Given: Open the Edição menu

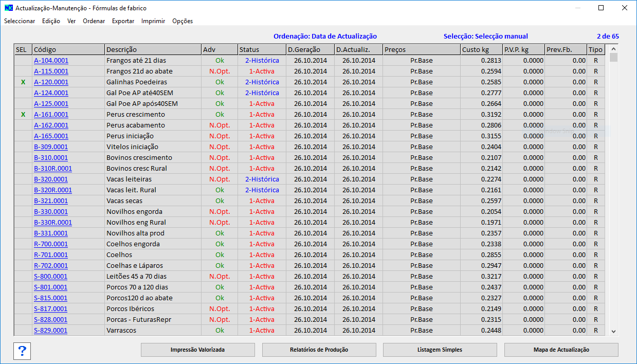Looking at the screenshot, I should (51, 21).
